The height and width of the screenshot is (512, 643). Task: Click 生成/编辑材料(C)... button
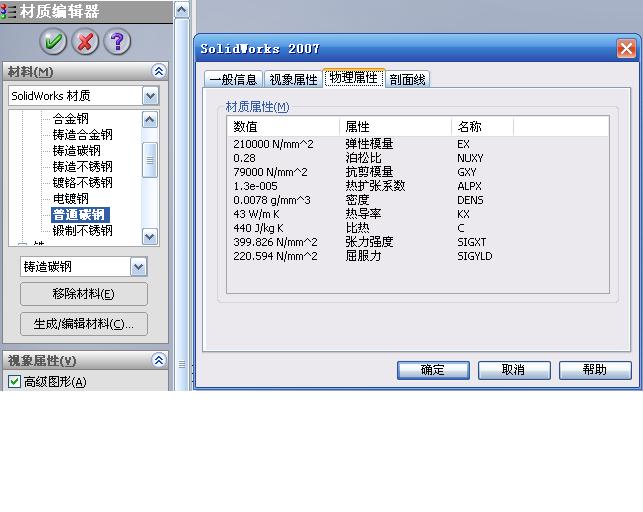(x=84, y=324)
